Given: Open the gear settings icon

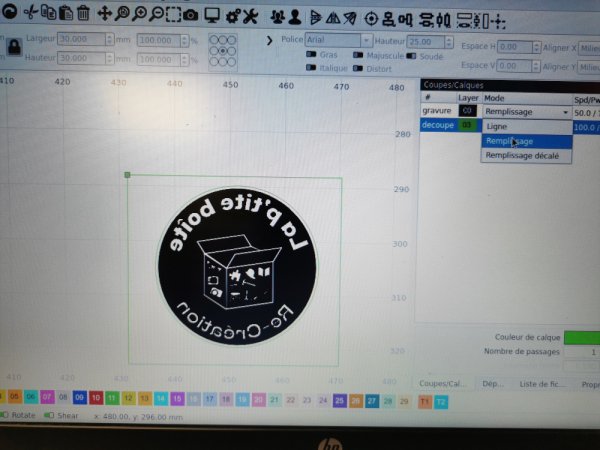Looking at the screenshot, I should pyautogui.click(x=233, y=15).
